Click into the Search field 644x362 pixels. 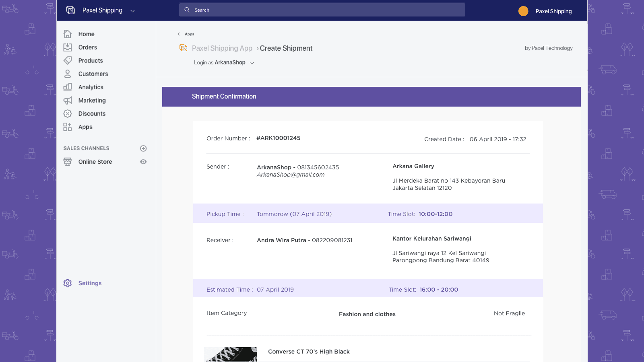[x=322, y=10]
